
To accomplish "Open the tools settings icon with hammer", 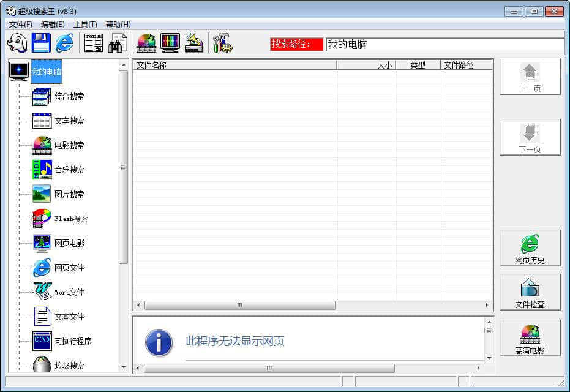I will coord(222,43).
